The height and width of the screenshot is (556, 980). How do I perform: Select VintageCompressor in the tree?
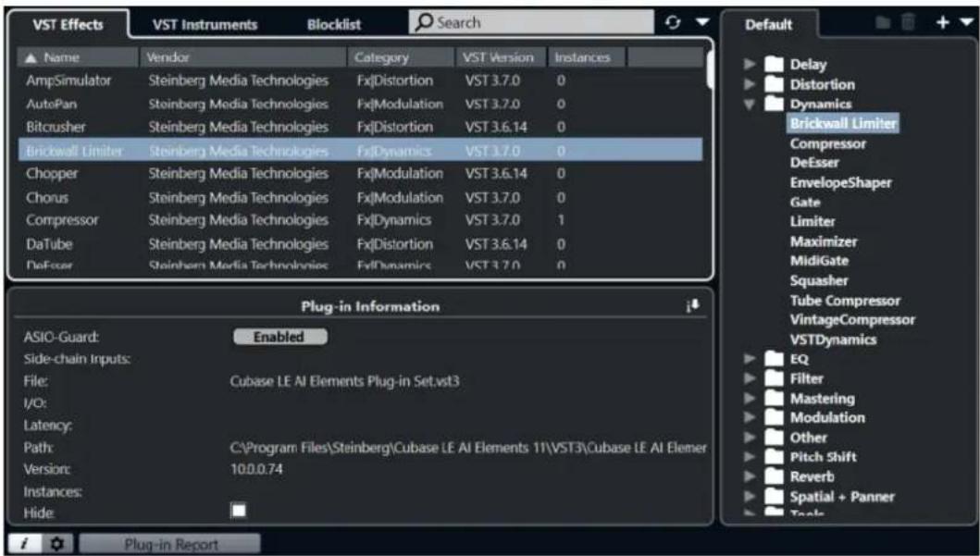[852, 320]
